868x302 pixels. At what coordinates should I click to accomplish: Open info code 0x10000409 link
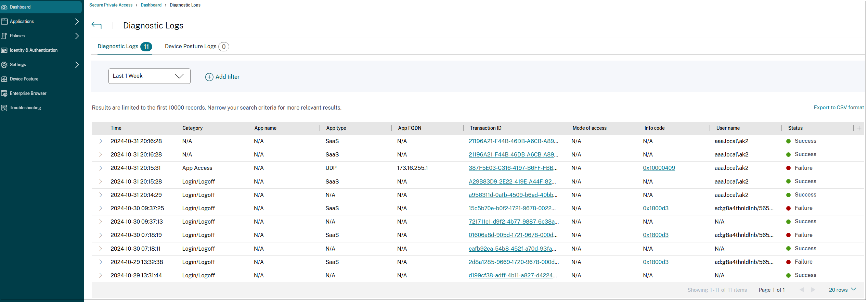point(659,168)
